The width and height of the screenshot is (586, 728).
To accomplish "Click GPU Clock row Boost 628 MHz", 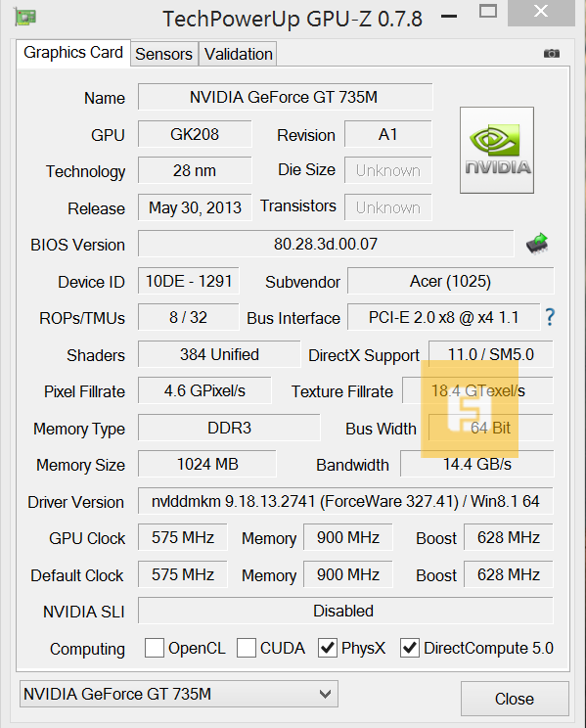I will [509, 537].
